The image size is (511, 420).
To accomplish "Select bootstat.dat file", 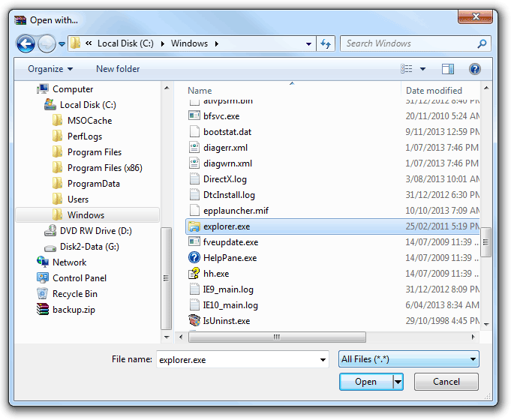I will click(227, 132).
